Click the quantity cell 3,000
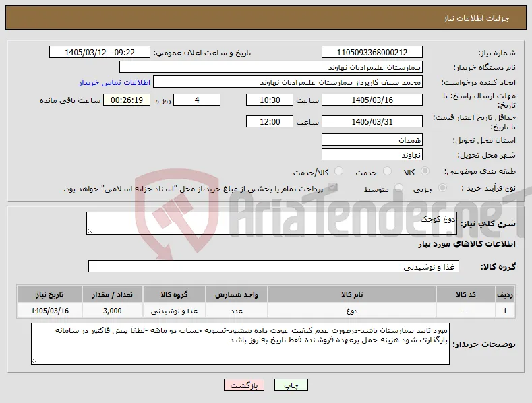The height and width of the screenshot is (403, 532). tap(113, 311)
